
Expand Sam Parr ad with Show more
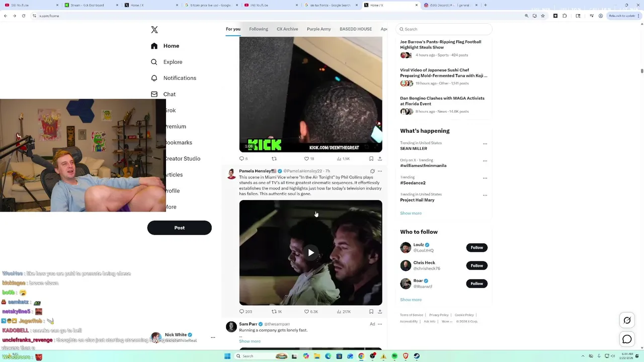coord(250,341)
